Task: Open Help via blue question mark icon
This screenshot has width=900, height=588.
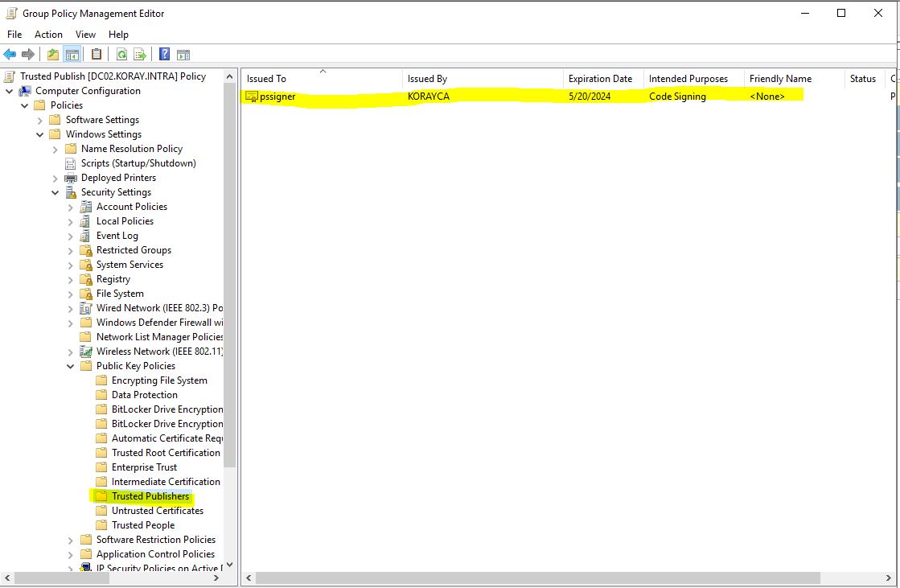Action: click(x=164, y=55)
